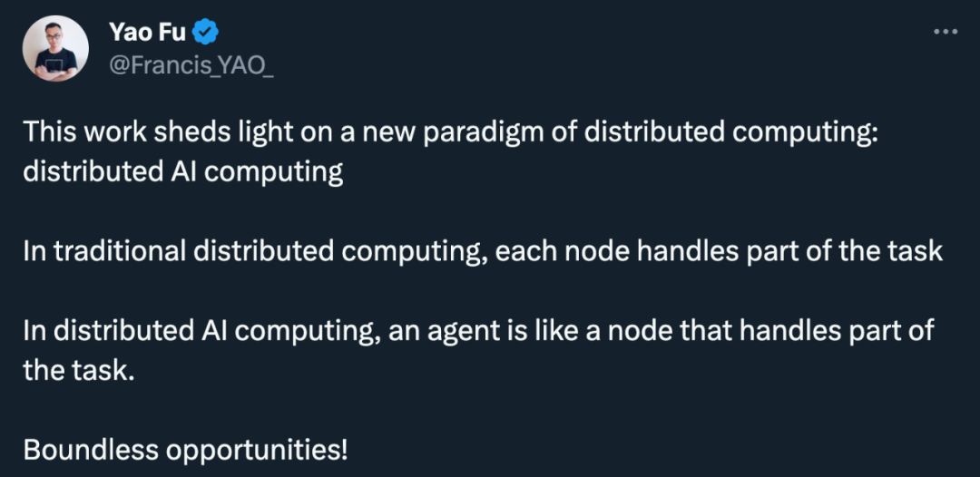Open the three-dot more options menu
This screenshot has width=980, height=477.
coord(945,32)
